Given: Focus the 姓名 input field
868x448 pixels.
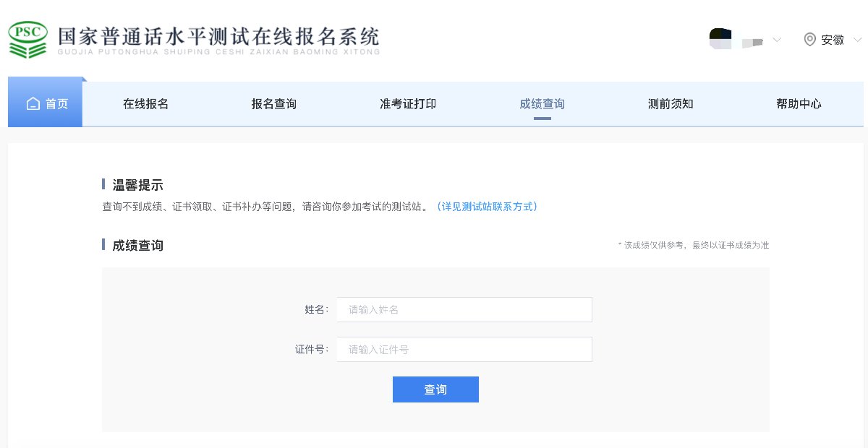Looking at the screenshot, I should pyautogui.click(x=464, y=309).
